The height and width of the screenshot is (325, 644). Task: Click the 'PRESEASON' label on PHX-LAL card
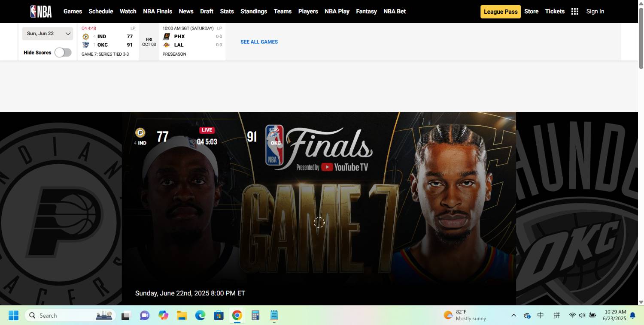point(174,54)
